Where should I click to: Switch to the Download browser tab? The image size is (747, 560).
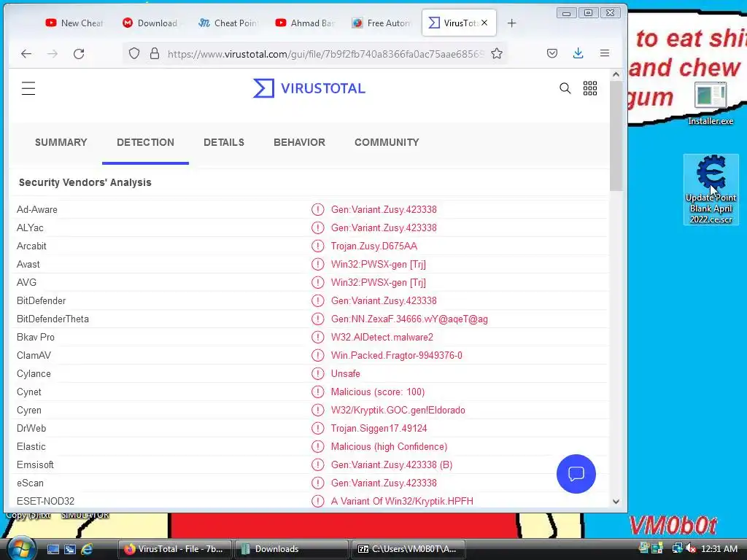152,23
